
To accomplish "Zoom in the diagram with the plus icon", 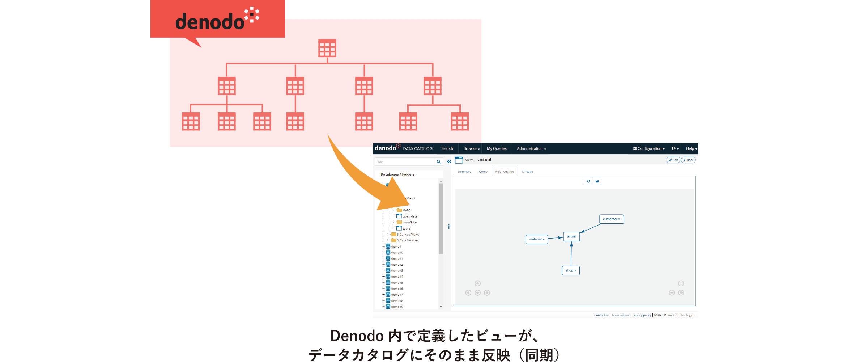I will [681, 292].
